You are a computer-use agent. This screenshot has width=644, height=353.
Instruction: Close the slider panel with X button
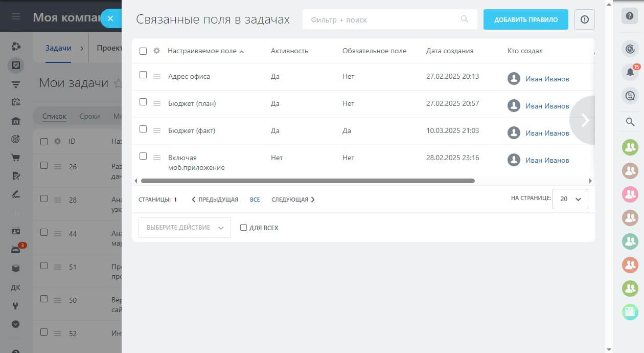110,18
